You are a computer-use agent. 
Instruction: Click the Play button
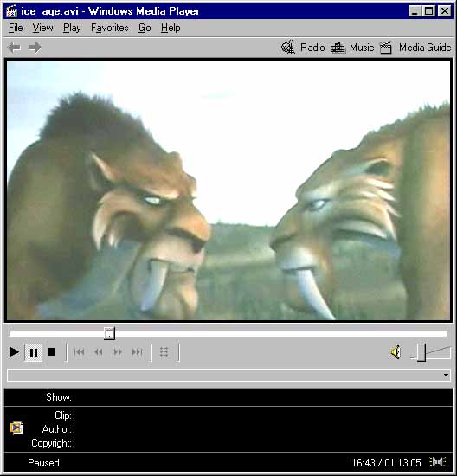(x=14, y=352)
